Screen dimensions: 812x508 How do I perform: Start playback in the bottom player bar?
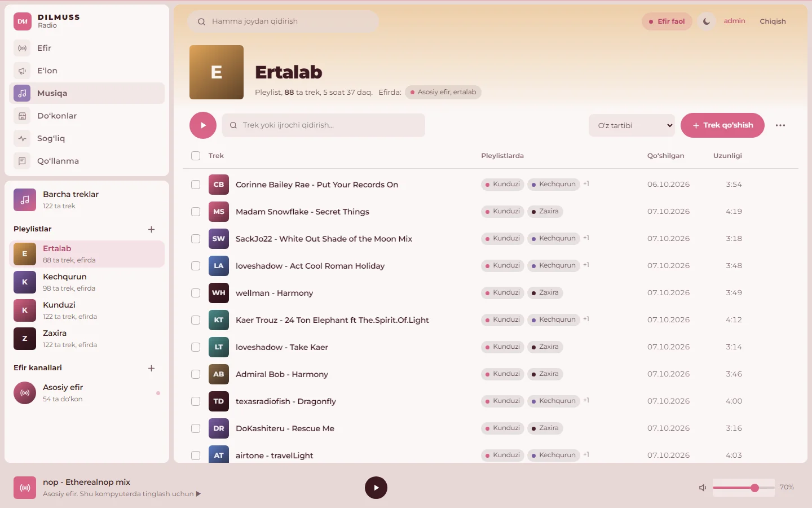click(x=376, y=488)
